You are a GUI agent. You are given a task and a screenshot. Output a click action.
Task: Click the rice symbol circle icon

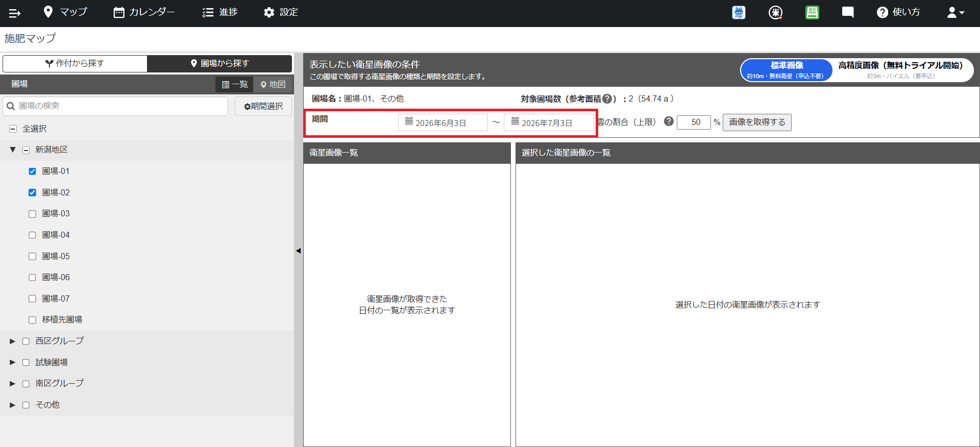775,13
